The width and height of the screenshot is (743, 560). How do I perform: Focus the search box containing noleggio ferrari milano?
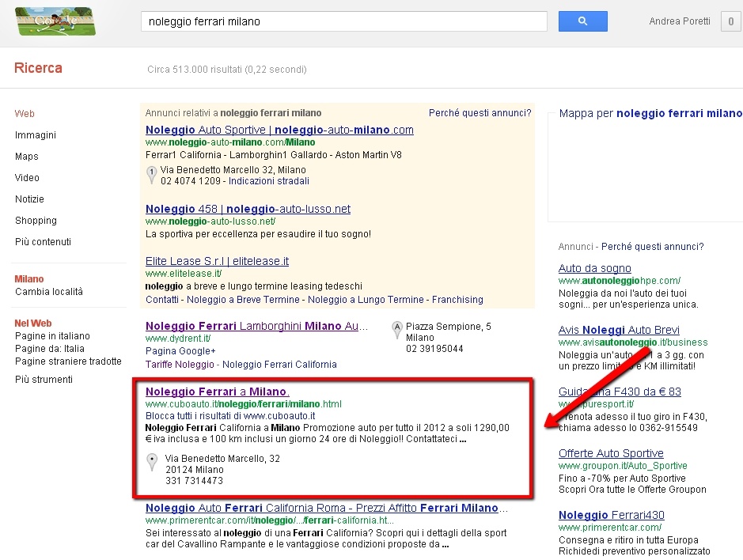(x=344, y=21)
